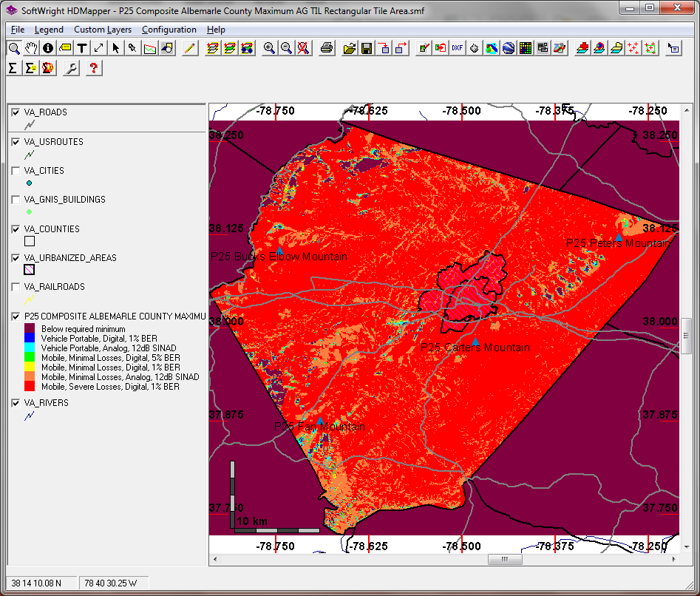Open the colored grid palette icon

(x=526, y=48)
